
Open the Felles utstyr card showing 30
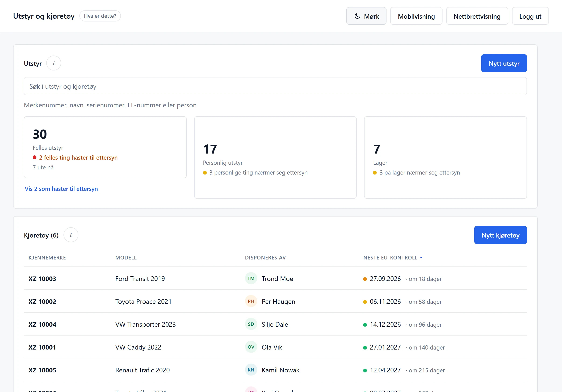pyautogui.click(x=105, y=147)
